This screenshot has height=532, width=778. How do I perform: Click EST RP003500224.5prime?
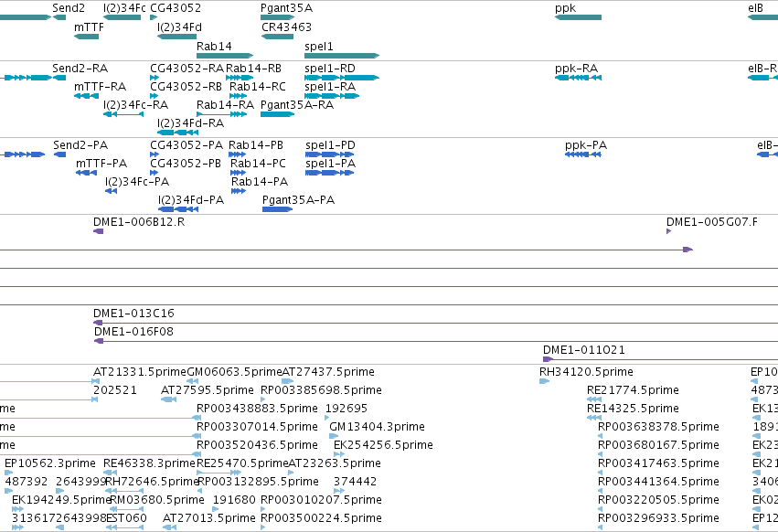click(263, 527)
